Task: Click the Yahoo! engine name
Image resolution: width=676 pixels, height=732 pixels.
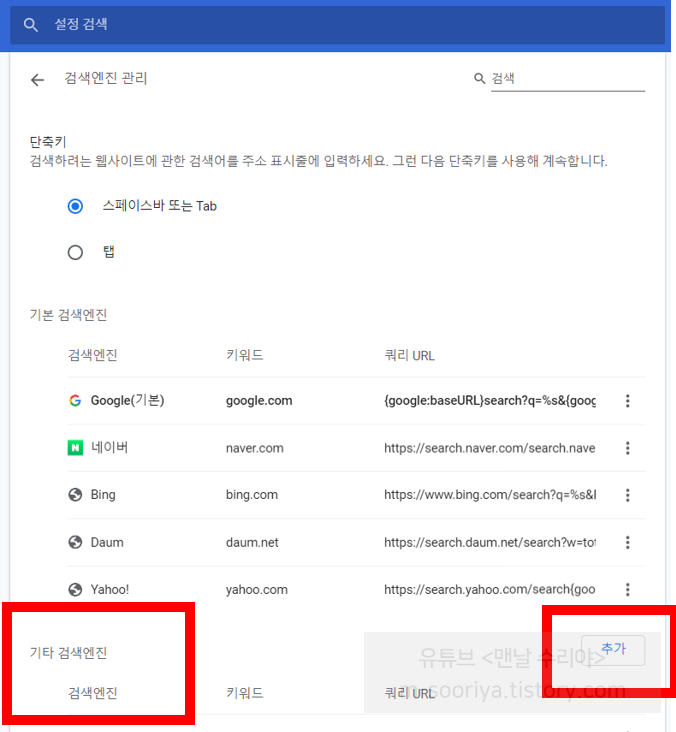Action: tap(110, 590)
